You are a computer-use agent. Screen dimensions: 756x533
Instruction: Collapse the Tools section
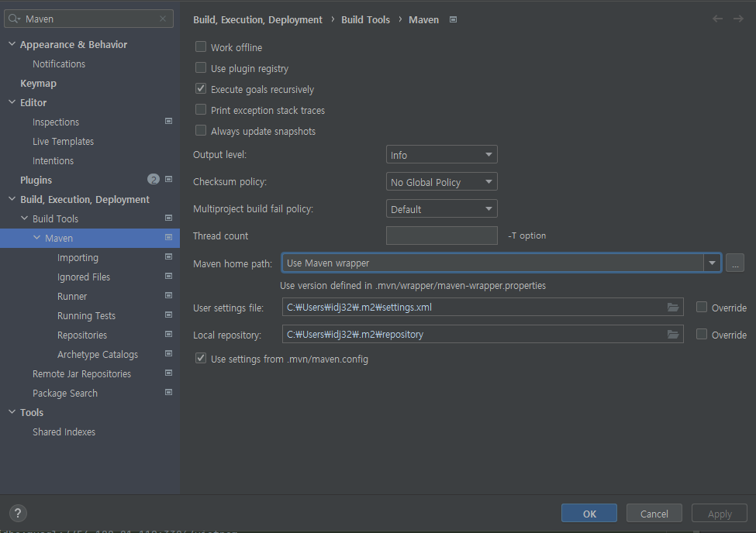click(12, 411)
